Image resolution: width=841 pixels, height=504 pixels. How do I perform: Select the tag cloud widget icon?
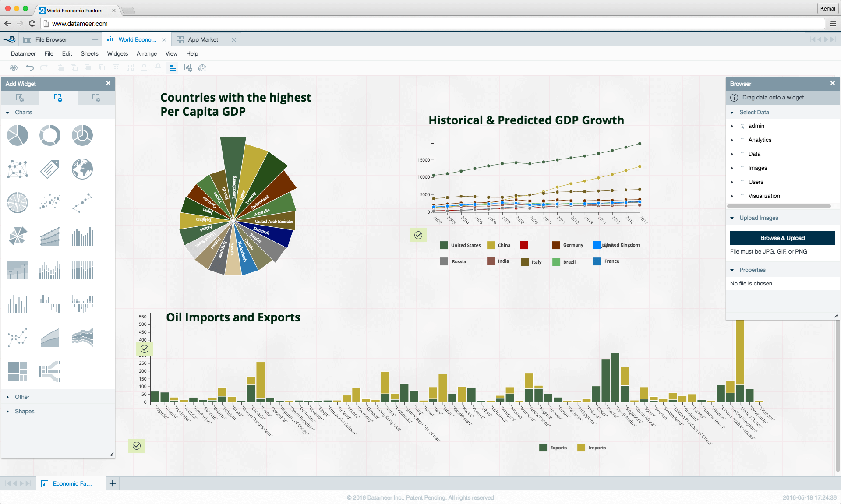[50, 169]
